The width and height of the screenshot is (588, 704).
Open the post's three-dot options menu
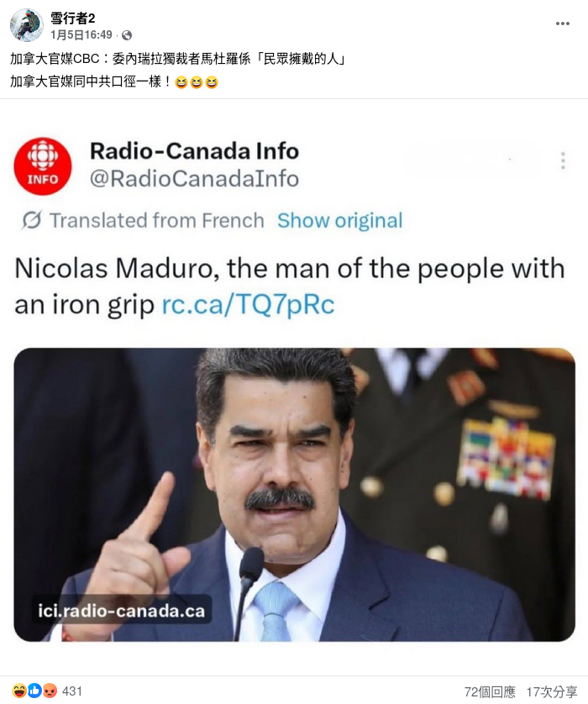click(563, 24)
